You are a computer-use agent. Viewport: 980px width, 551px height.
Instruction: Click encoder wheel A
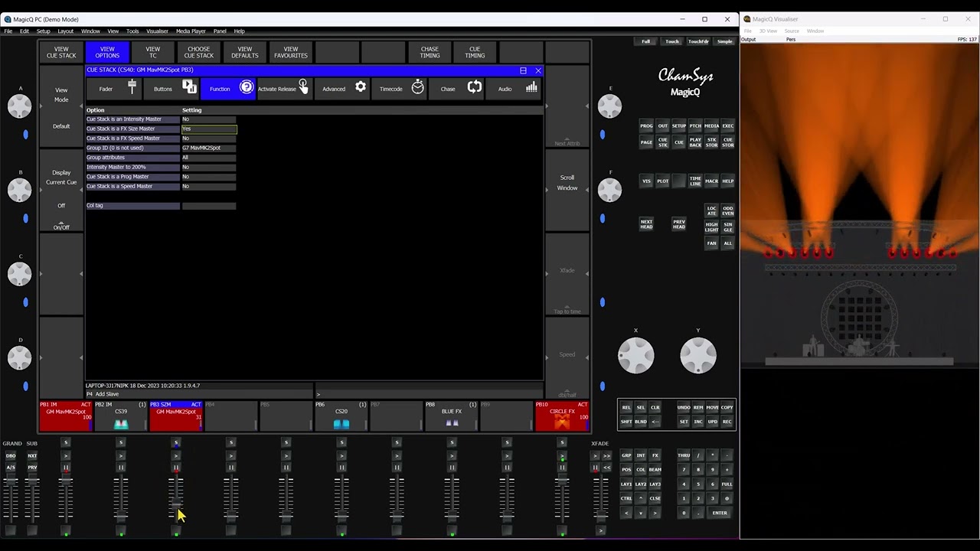click(20, 106)
